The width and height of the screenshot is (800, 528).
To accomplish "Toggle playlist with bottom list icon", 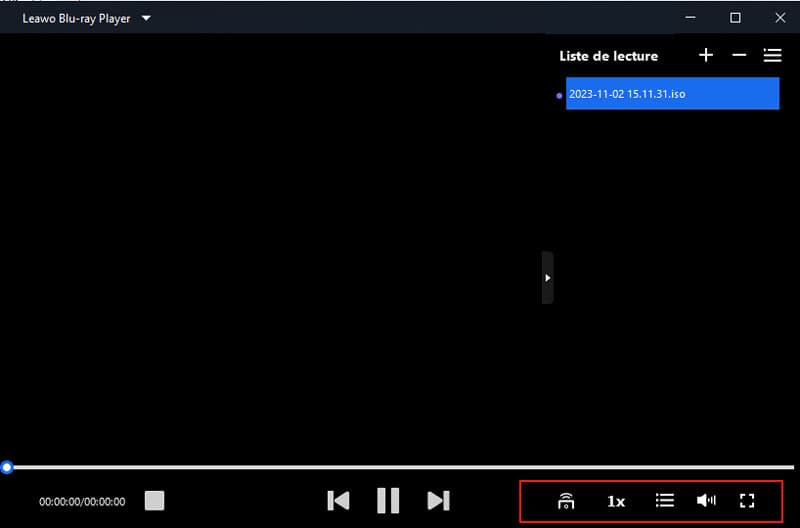I will [x=664, y=500].
